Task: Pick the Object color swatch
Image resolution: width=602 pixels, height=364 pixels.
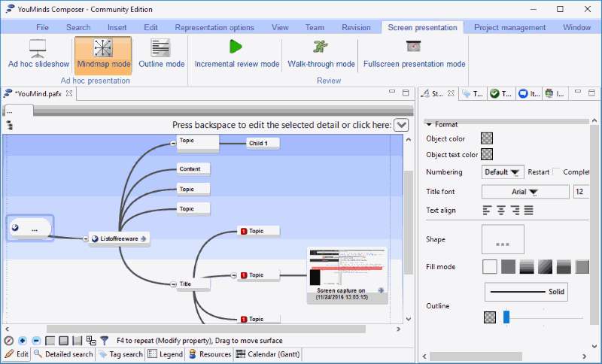Action: (487, 138)
